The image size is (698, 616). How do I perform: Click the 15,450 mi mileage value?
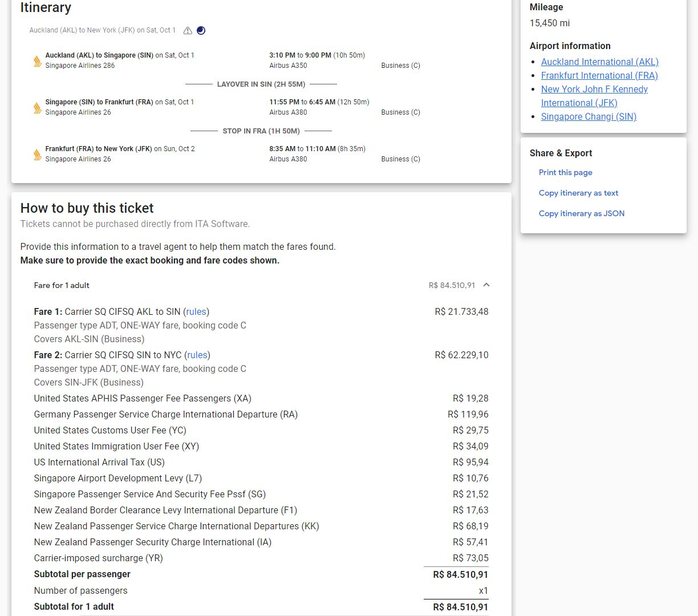[x=549, y=23]
